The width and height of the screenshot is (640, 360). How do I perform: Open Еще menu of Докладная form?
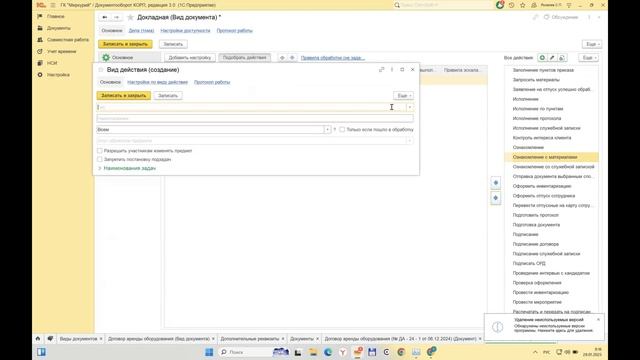[592, 44]
